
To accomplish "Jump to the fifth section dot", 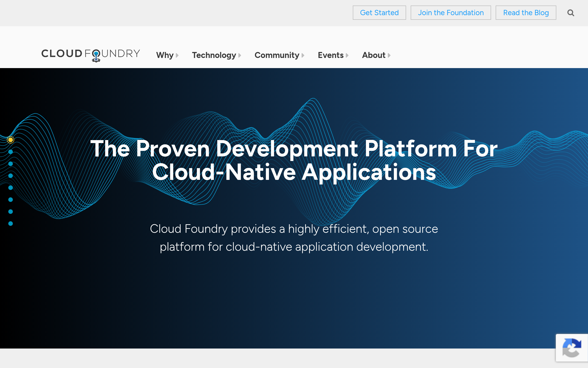I will pos(10,188).
